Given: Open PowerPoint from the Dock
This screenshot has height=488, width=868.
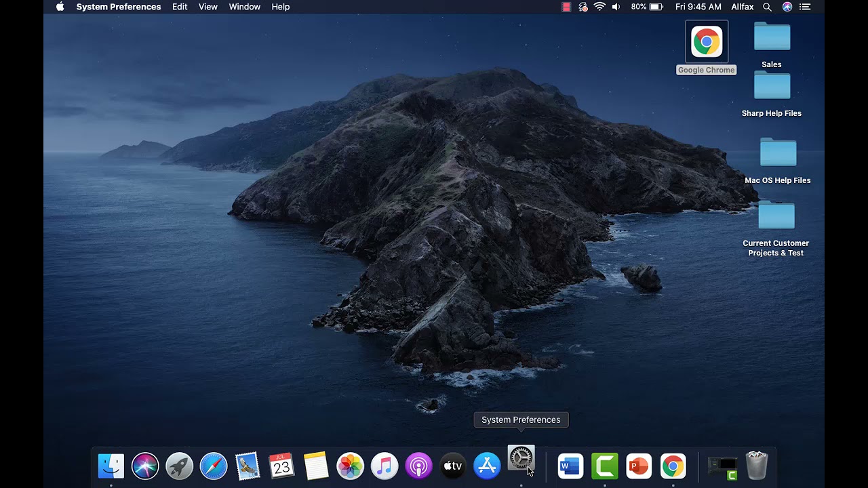Looking at the screenshot, I should 639,466.
